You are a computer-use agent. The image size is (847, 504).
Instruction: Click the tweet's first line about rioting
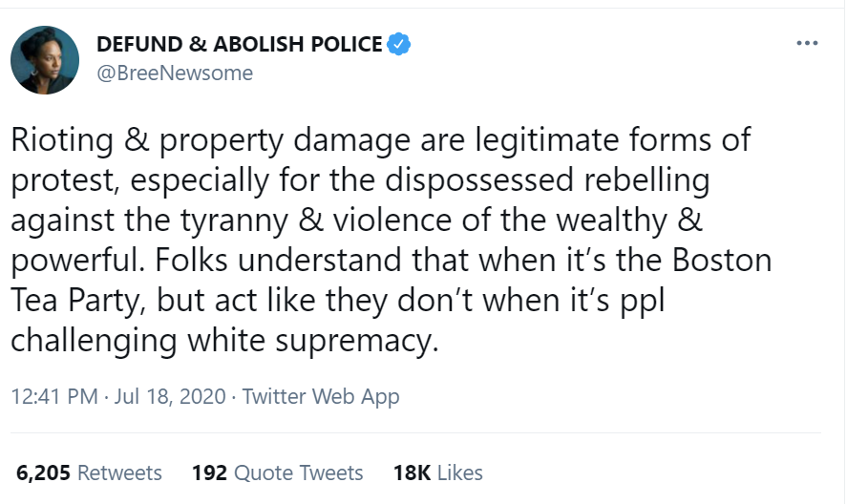pyautogui.click(x=381, y=140)
